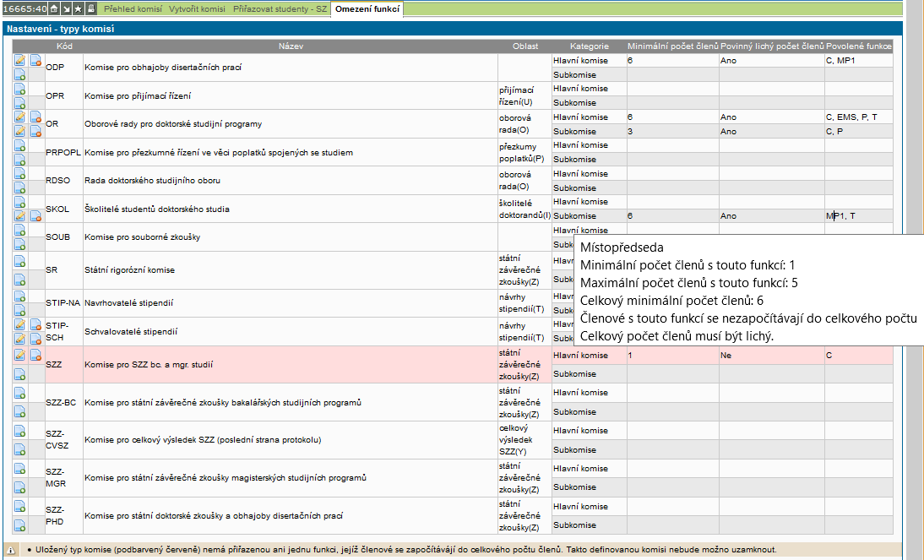The height and width of the screenshot is (560, 924).
Task: Edit the SZZ main commission row
Action: coord(20,356)
